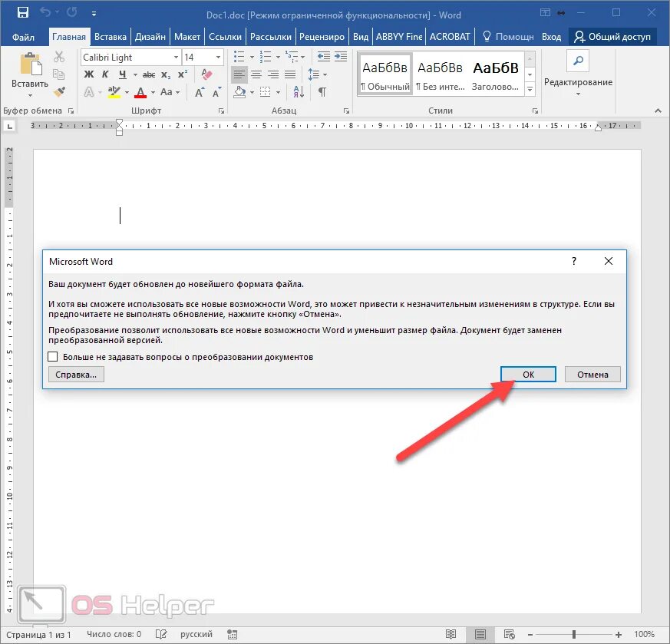The height and width of the screenshot is (644, 670).
Task: Switch to the Дизайн tab
Action: coord(150,37)
